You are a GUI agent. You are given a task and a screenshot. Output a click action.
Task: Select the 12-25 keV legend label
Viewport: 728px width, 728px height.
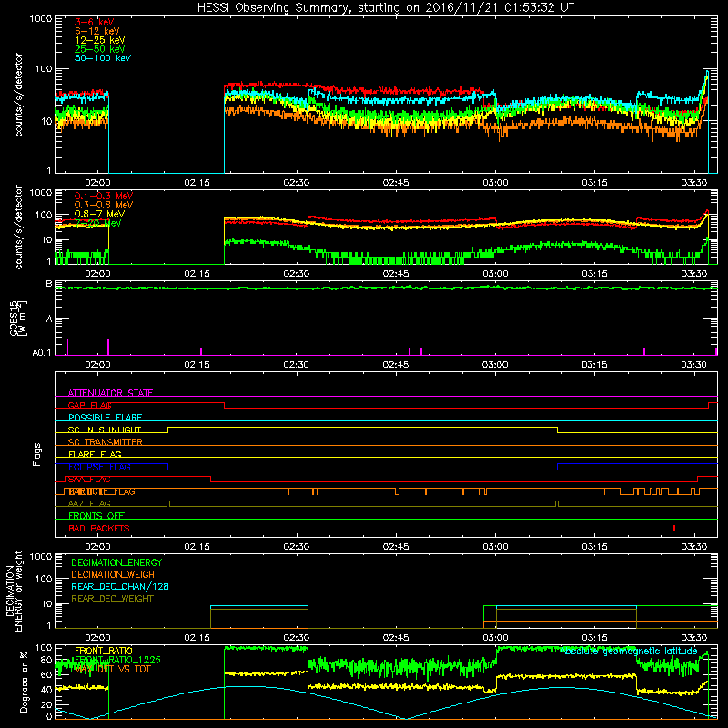(x=99, y=40)
